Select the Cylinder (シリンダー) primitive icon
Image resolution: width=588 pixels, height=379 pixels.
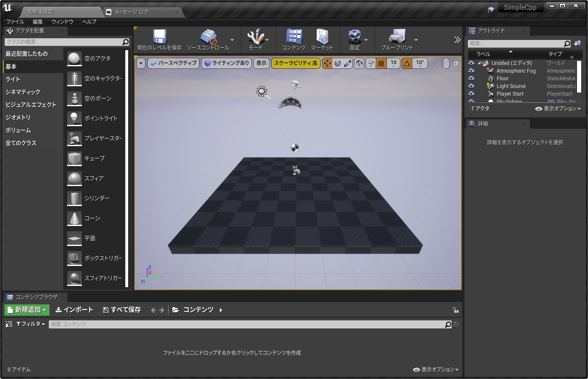(x=74, y=198)
